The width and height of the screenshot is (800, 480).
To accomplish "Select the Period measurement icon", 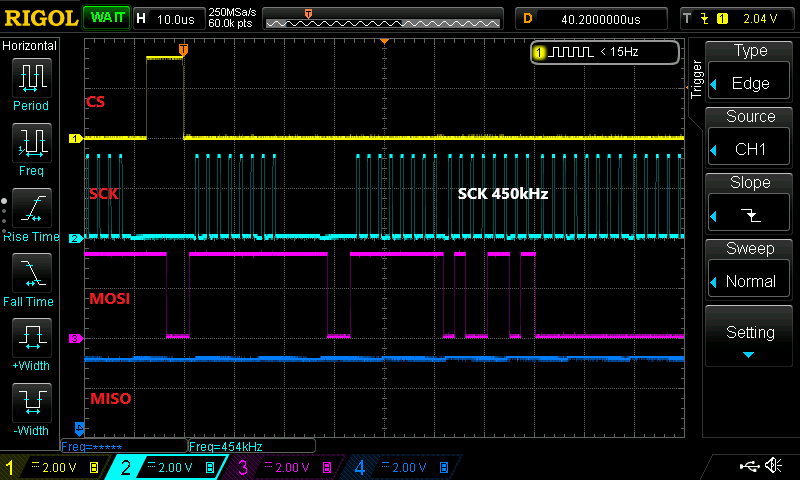I will click(x=31, y=78).
